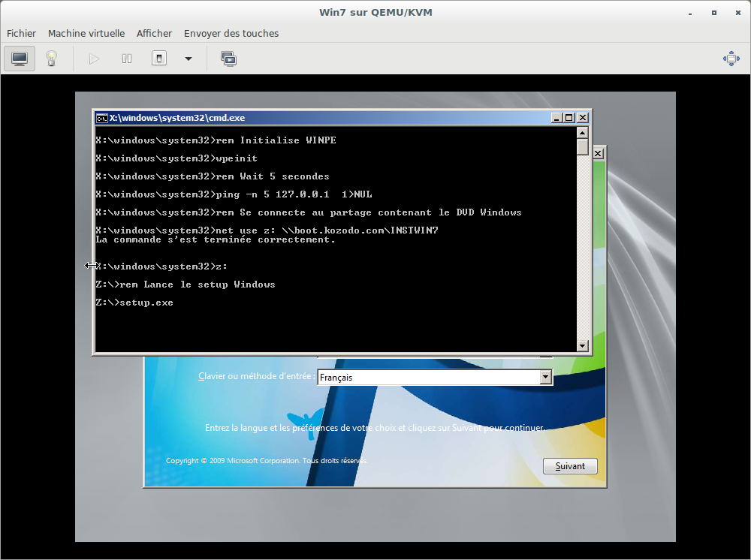The height and width of the screenshot is (560, 751).
Task: Click 'La commande s'est terminée correctement' text
Action: click(x=216, y=239)
